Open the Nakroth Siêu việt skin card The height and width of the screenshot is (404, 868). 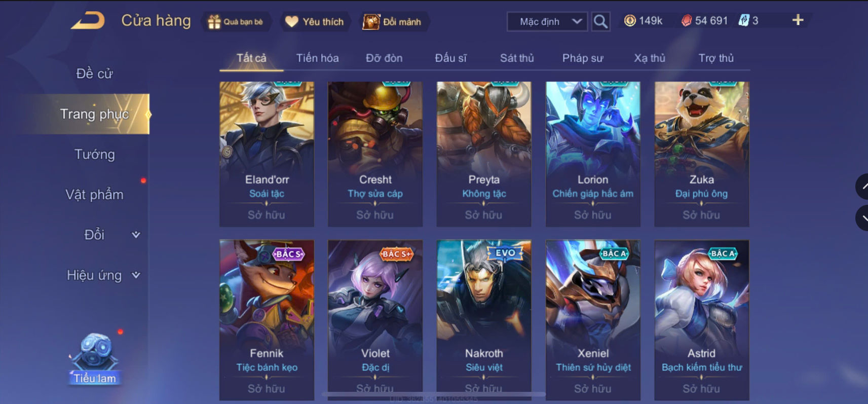point(484,320)
